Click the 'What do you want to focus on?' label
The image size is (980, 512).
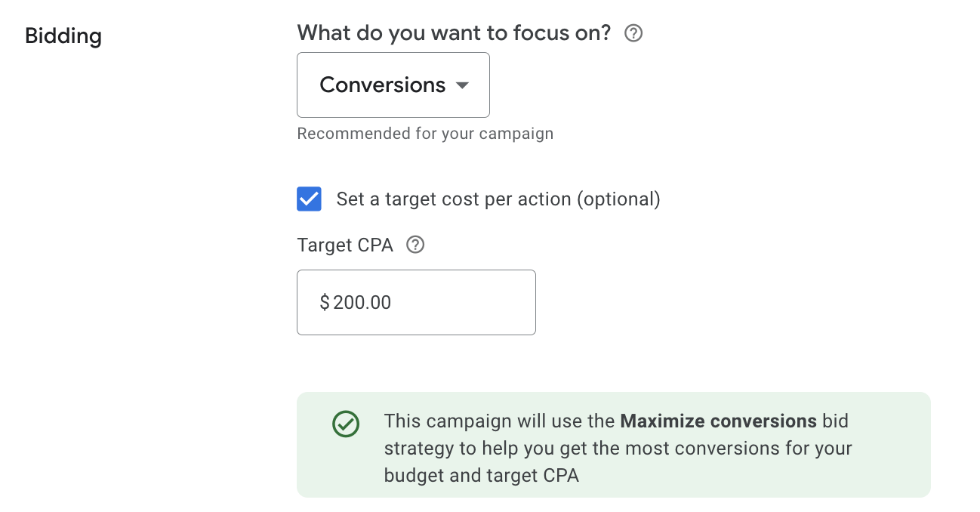coord(453,32)
